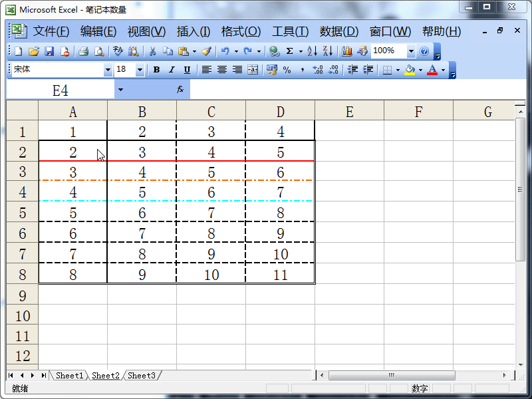Viewport: 532px width, 399px height.
Task: Decrease decimal places
Action: point(334,70)
